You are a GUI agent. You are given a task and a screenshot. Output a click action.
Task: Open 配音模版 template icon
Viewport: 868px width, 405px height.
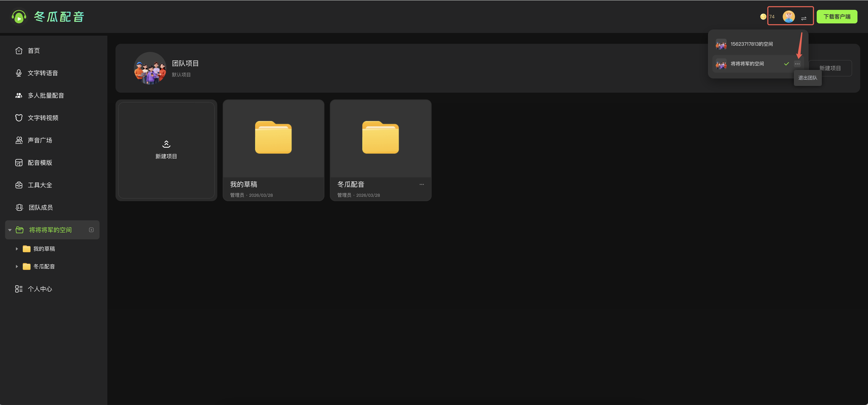[x=19, y=163]
